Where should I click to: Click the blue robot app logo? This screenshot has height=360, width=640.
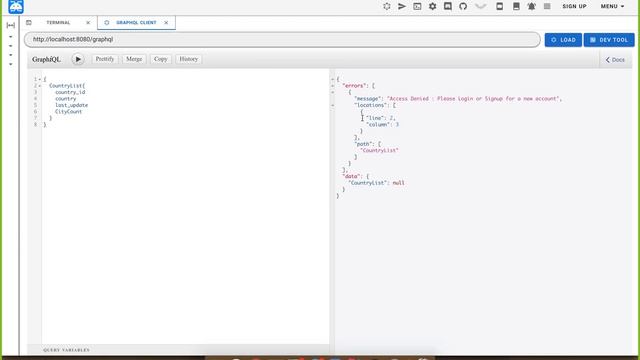click(16, 7)
